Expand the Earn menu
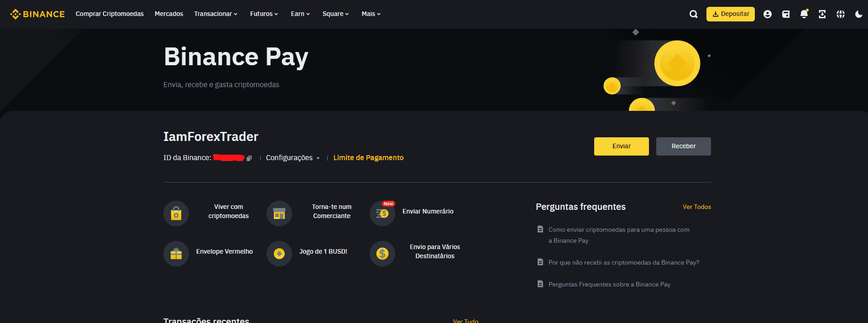 (x=300, y=14)
